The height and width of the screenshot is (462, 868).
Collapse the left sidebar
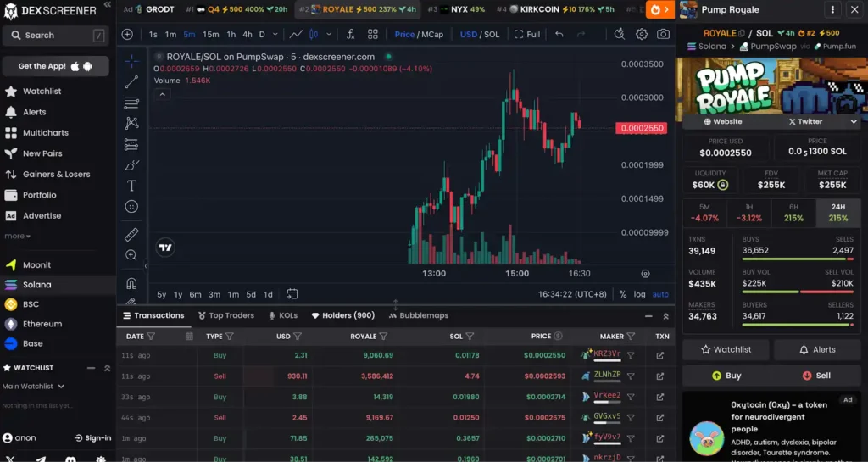(108, 5)
